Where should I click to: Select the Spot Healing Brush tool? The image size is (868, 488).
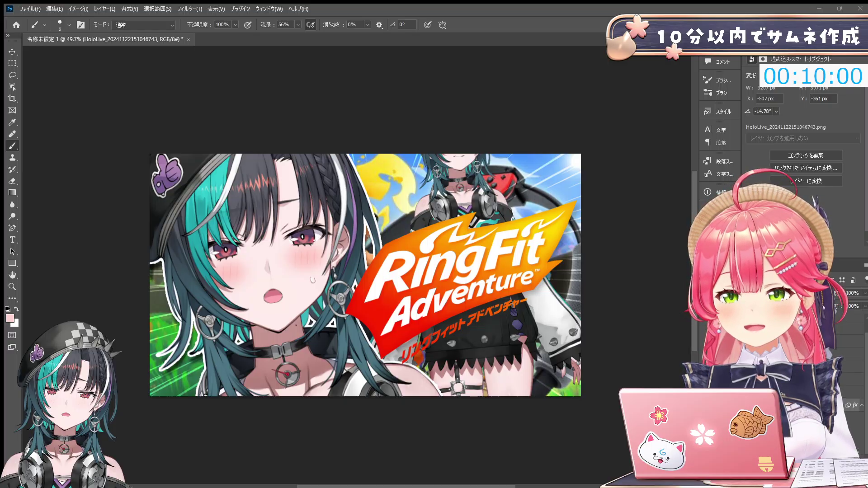tap(12, 134)
